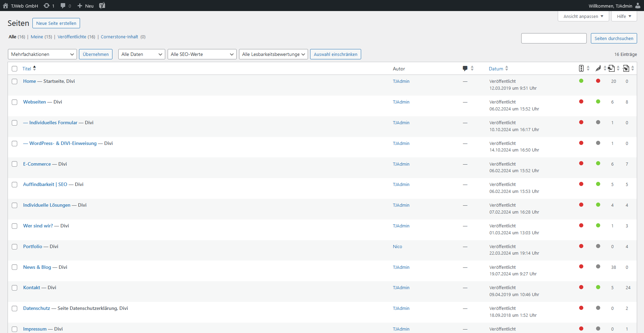Show only Meine pages
The width and height of the screenshot is (644, 333).
click(37, 37)
